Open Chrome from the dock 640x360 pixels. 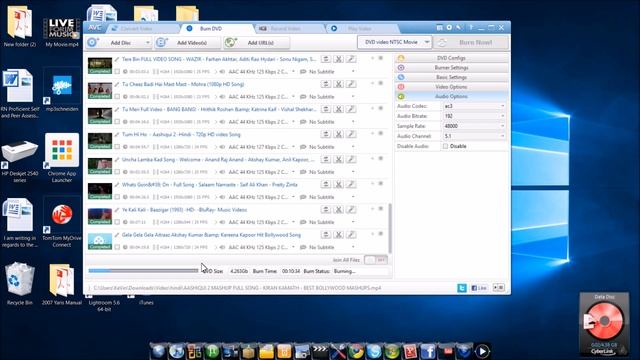click(x=356, y=351)
